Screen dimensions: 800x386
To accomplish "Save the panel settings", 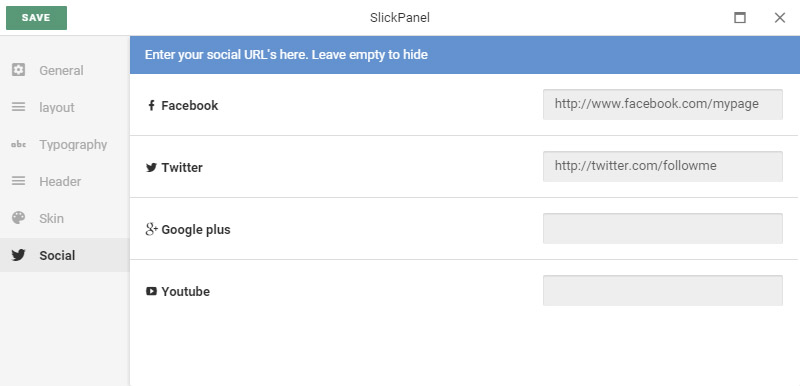I will (36, 18).
